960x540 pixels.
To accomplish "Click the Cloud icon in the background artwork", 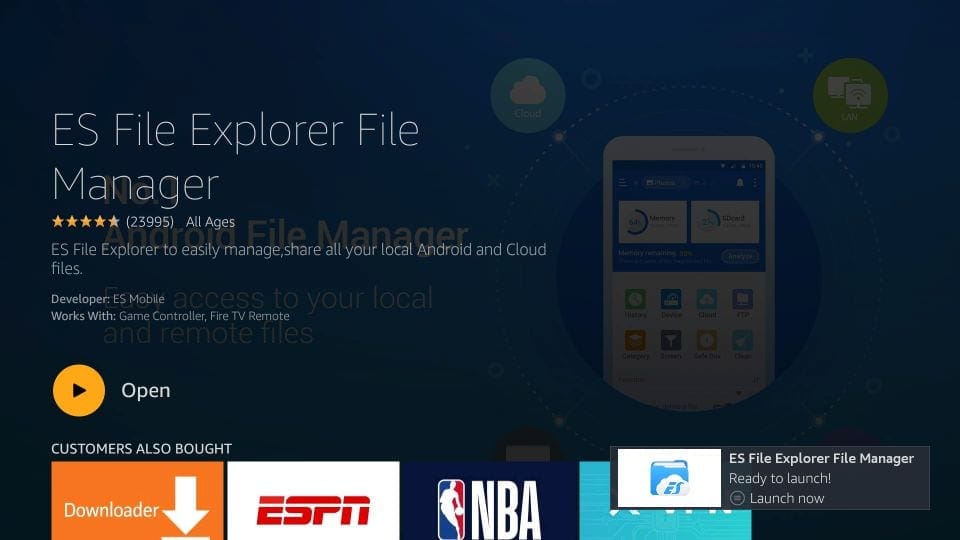I will pos(528,96).
